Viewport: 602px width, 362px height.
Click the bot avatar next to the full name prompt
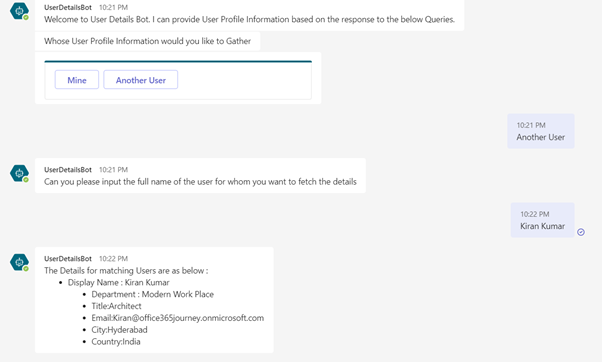(x=19, y=173)
